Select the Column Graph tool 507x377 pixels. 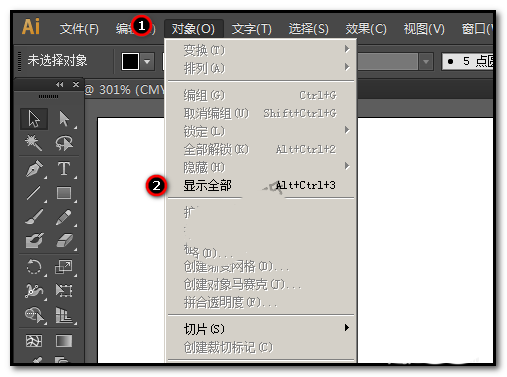pos(64,315)
